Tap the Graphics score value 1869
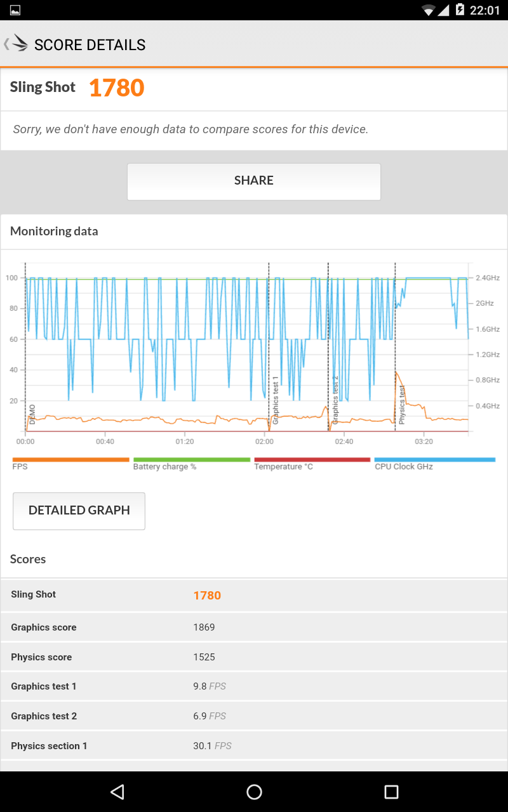Viewport: 508px width, 812px height. pyautogui.click(x=204, y=627)
